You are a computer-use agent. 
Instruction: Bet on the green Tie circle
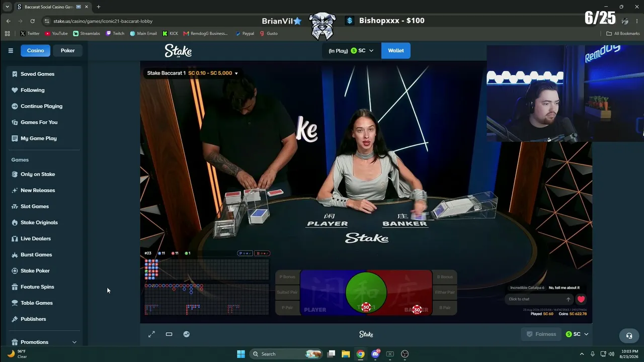tap(366, 292)
